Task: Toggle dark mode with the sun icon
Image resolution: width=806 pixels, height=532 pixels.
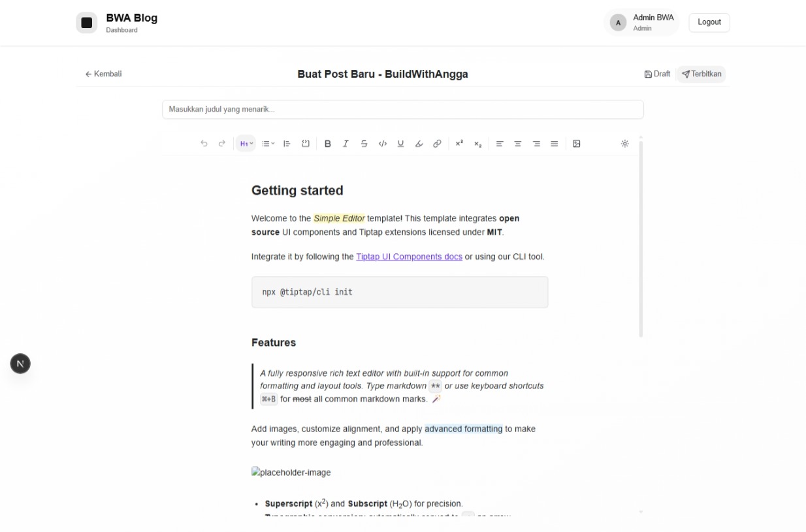Action: [624, 143]
